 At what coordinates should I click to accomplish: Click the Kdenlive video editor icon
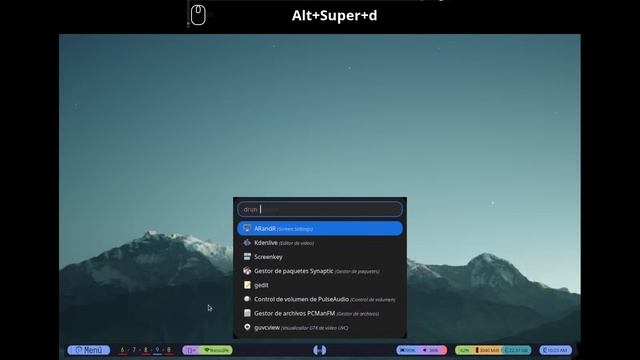point(247,242)
